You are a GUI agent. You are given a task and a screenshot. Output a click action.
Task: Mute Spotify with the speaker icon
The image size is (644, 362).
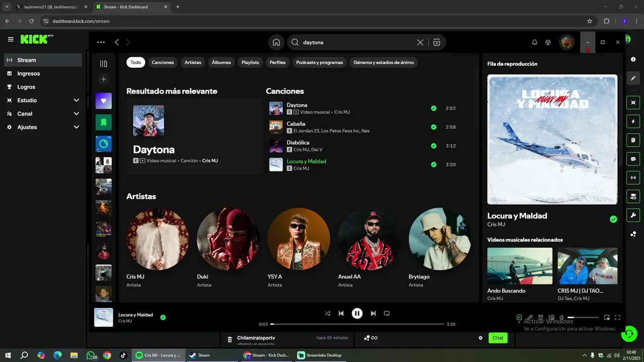[x=562, y=318]
